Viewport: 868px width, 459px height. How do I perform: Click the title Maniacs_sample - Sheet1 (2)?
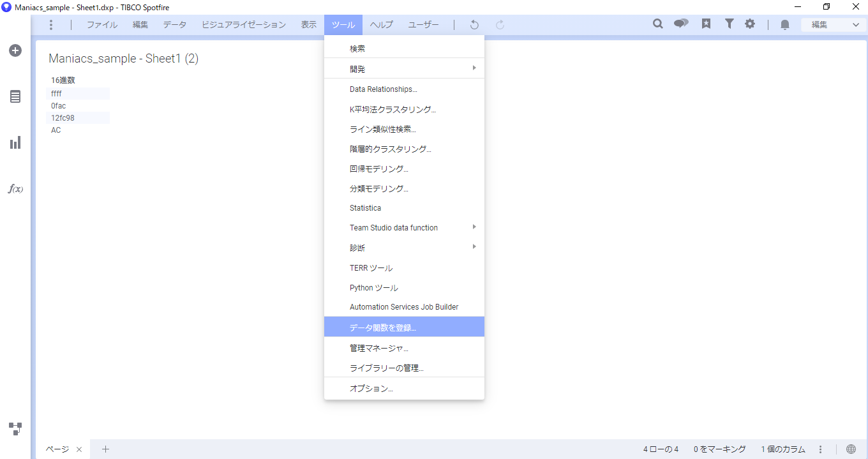[124, 59]
